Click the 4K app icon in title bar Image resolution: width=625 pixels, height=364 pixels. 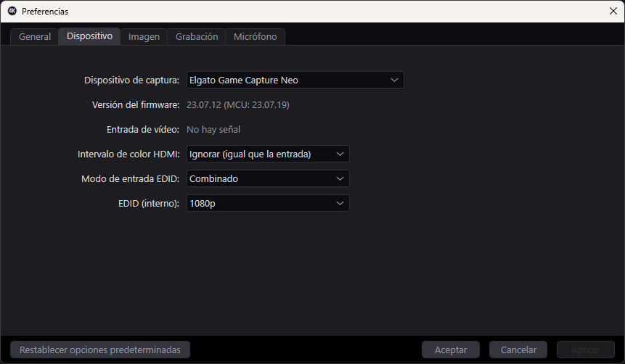pyautogui.click(x=12, y=11)
